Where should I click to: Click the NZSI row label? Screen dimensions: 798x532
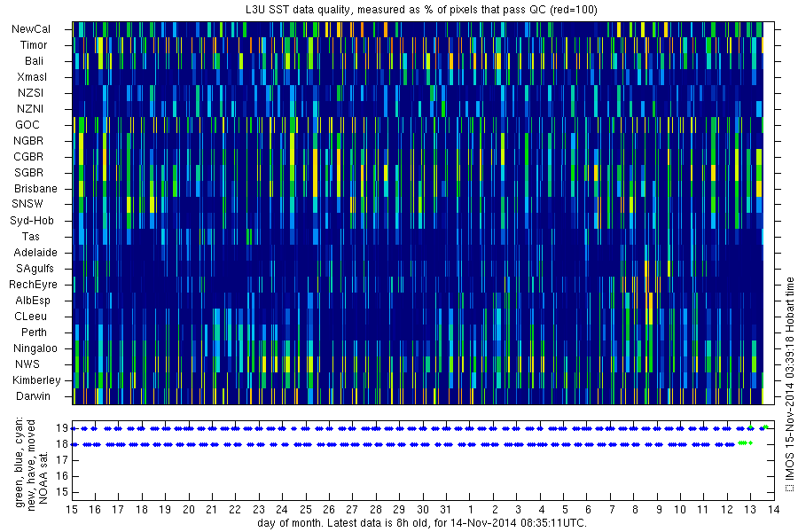click(x=30, y=92)
